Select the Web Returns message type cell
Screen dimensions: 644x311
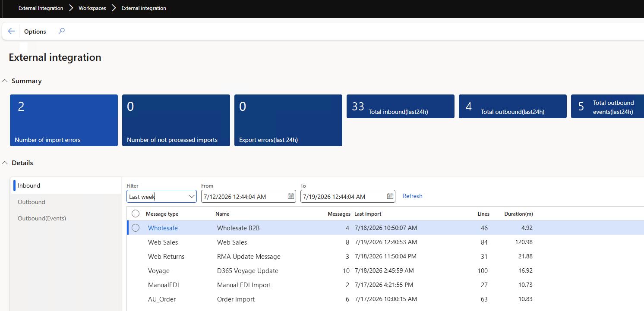[166, 256]
